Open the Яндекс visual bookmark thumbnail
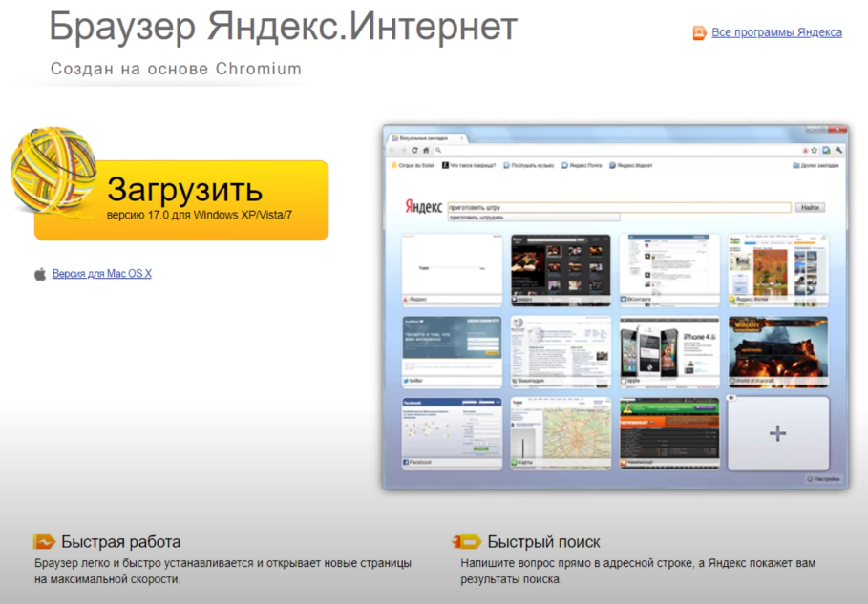The width and height of the screenshot is (868, 604). [452, 270]
